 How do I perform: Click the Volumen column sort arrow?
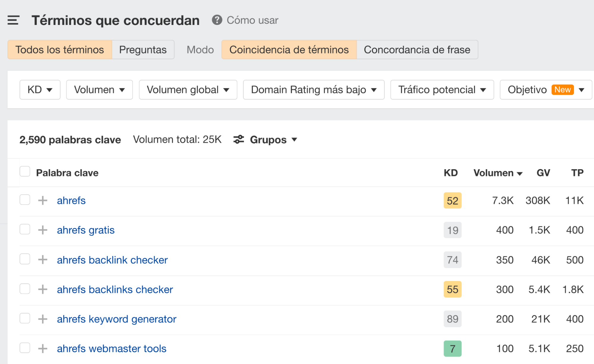coord(520,173)
